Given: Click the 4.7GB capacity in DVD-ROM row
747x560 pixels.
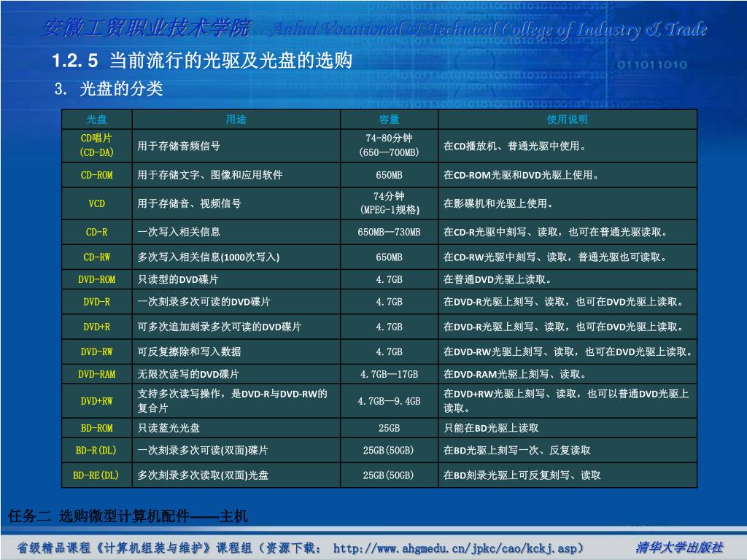Looking at the screenshot, I should (x=389, y=279).
